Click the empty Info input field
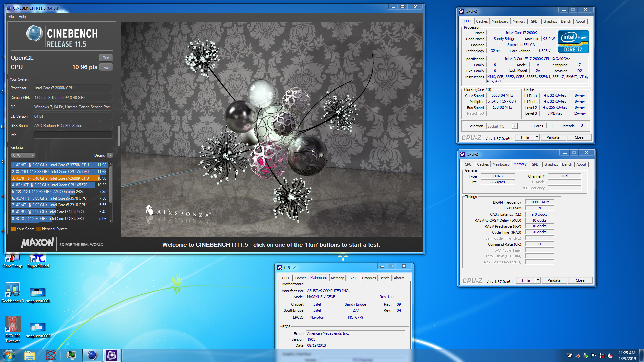 pyautogui.click(x=72, y=135)
